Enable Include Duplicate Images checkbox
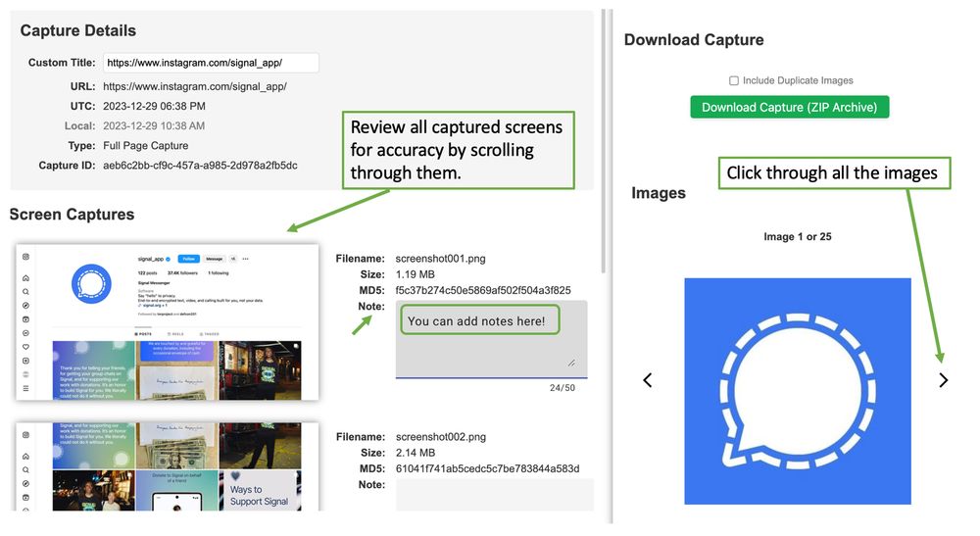This screenshot has height=536, width=980. coord(734,80)
